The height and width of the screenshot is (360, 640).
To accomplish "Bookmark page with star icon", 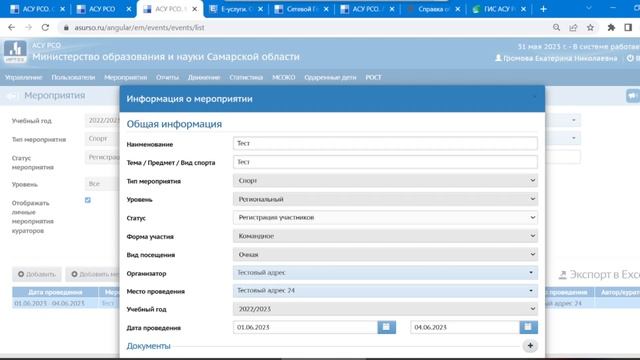I will point(590,27).
